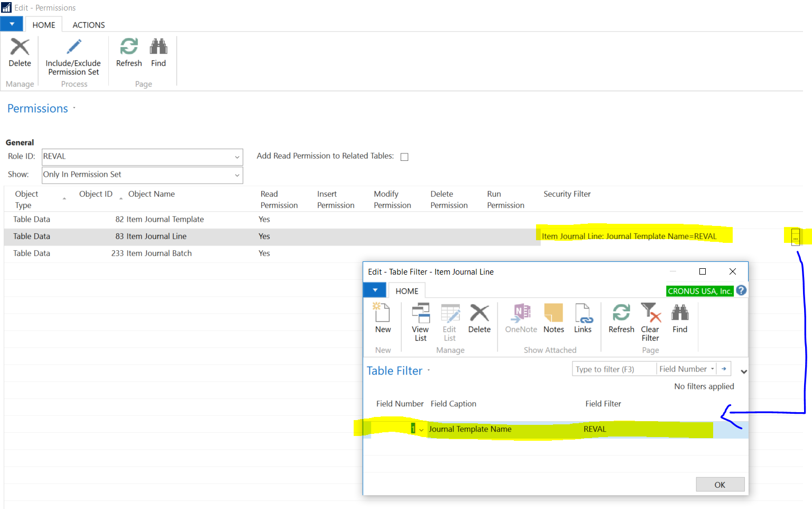Expand the filter pane chevron
This screenshot has width=812, height=509.
[x=744, y=371]
